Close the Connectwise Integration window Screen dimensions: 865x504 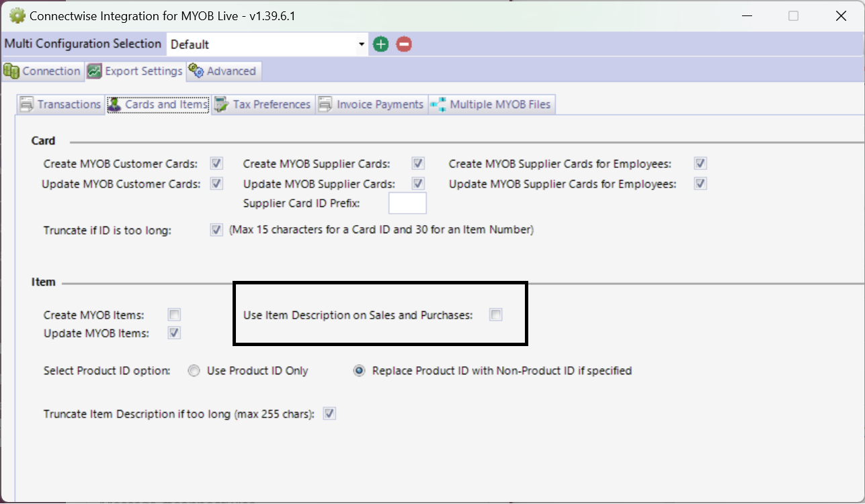click(841, 15)
